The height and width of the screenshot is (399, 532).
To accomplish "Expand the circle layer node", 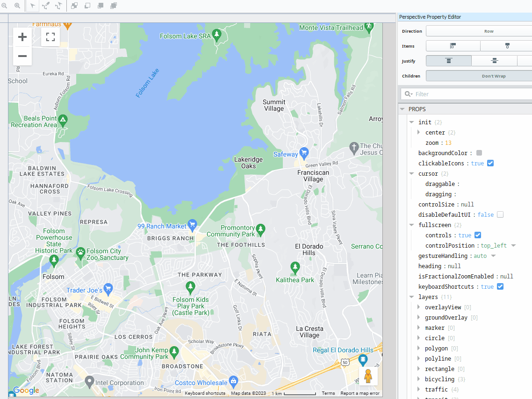I will 419,338.
